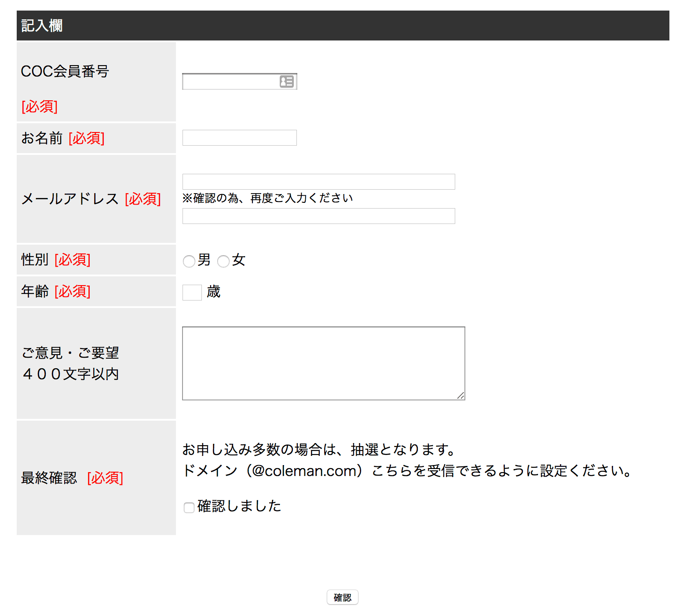Select the 男 radio button

coord(189,261)
